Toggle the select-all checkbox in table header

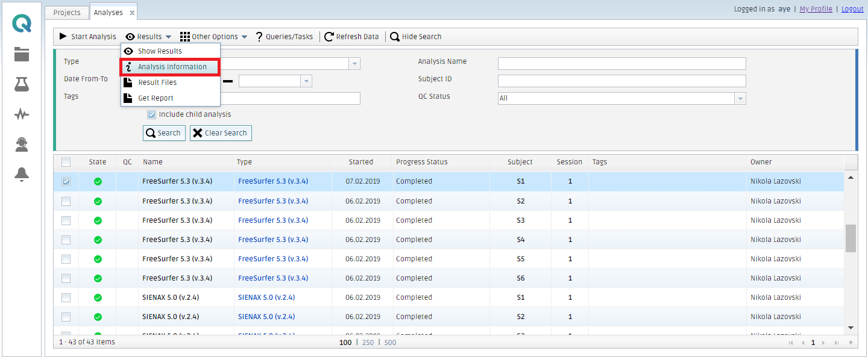[x=66, y=162]
